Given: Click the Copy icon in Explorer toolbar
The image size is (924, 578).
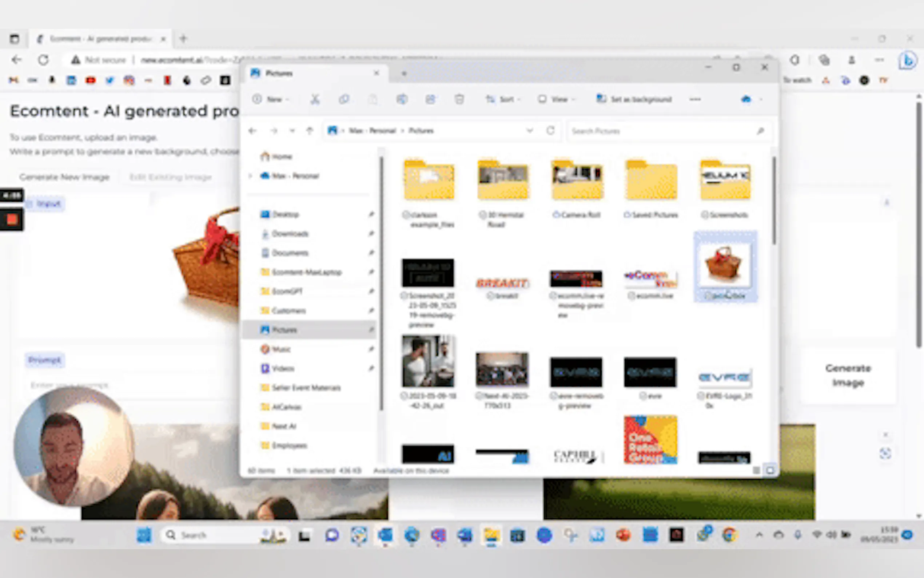Looking at the screenshot, I should click(344, 99).
